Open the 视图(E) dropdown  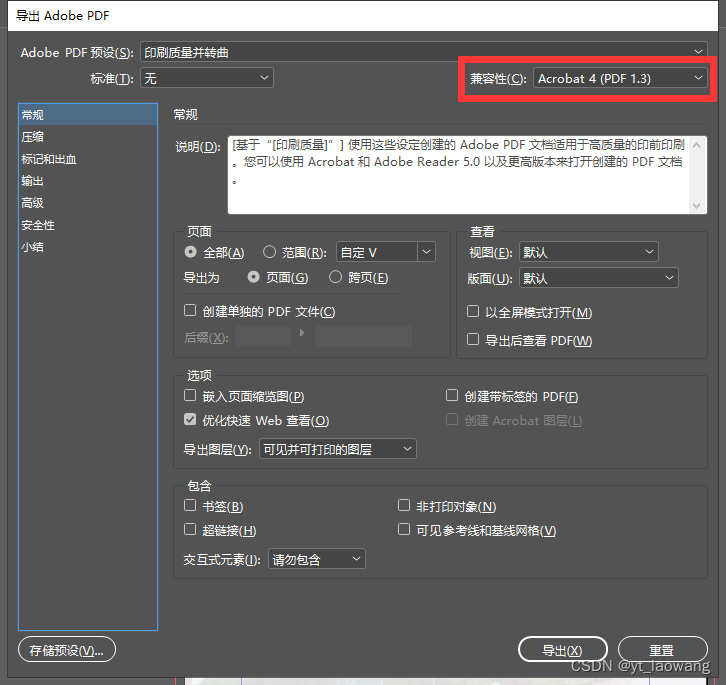(x=588, y=252)
